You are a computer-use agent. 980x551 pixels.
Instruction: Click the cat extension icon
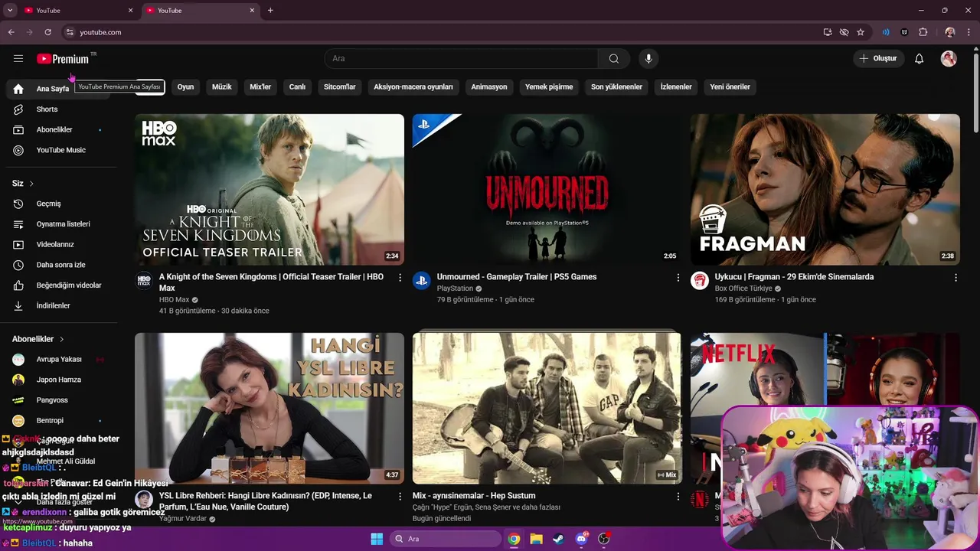tap(905, 32)
